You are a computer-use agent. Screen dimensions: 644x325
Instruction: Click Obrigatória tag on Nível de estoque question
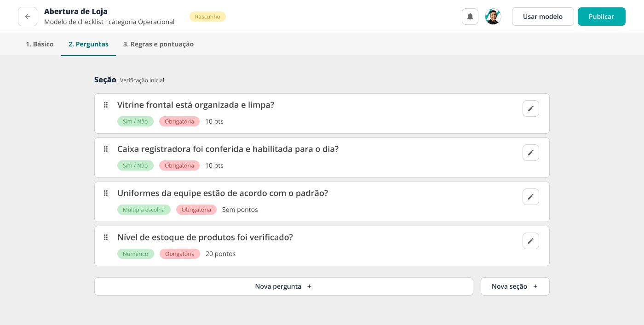click(180, 254)
